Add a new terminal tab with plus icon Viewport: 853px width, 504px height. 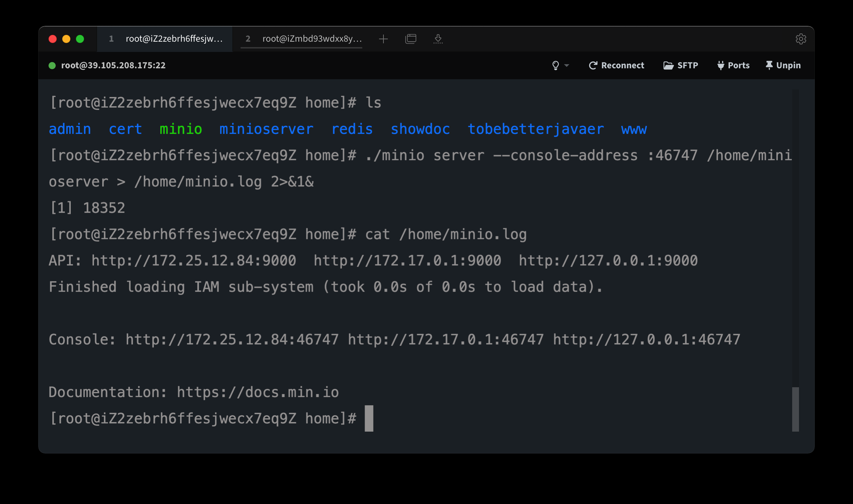point(383,39)
